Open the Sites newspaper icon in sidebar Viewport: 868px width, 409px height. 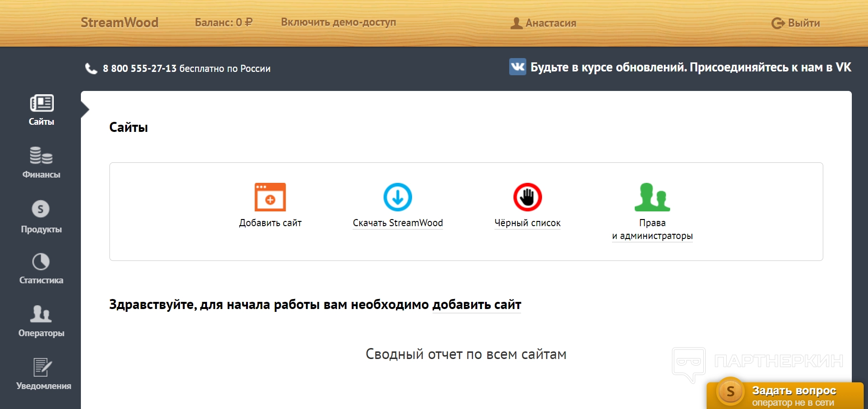tap(41, 103)
